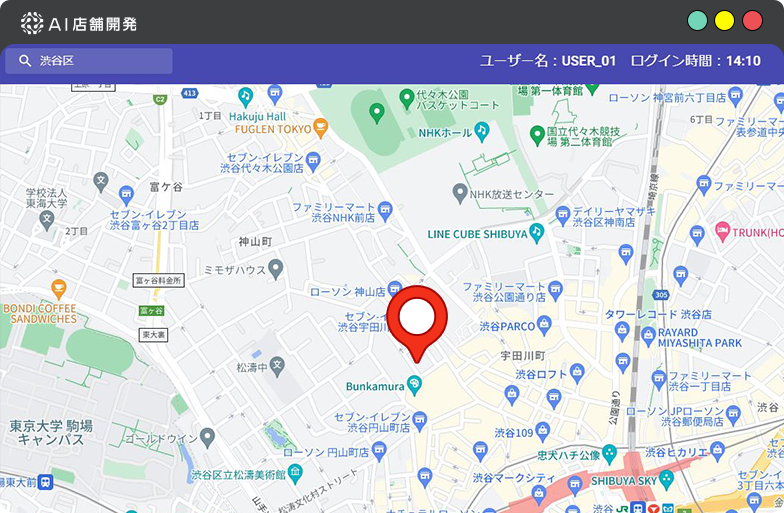The width and height of the screenshot is (784, 513).
Task: Click タワーレコード 渋谷店 shopping pin
Action: (622, 331)
